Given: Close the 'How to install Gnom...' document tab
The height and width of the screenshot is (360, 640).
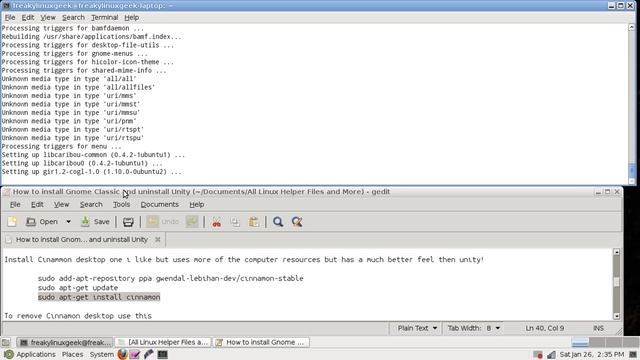Looking at the screenshot, I should point(158,240).
